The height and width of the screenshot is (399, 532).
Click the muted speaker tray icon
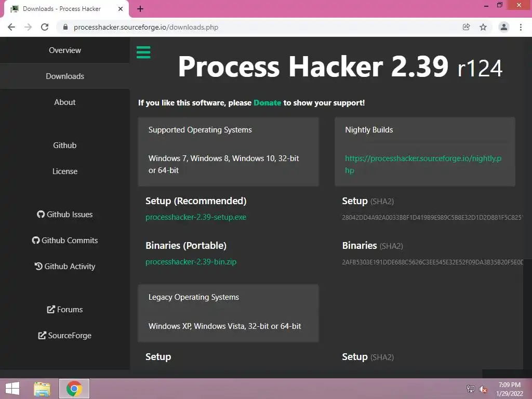coord(483,389)
